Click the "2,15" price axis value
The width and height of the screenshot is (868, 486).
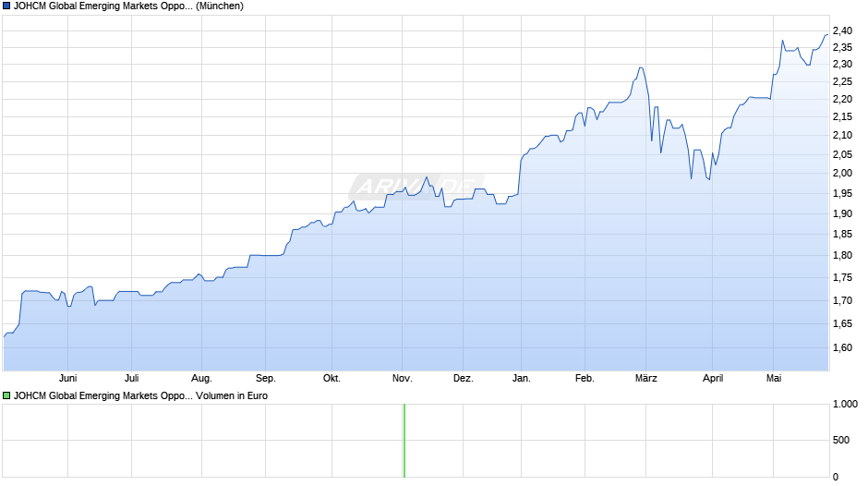pyautogui.click(x=842, y=117)
